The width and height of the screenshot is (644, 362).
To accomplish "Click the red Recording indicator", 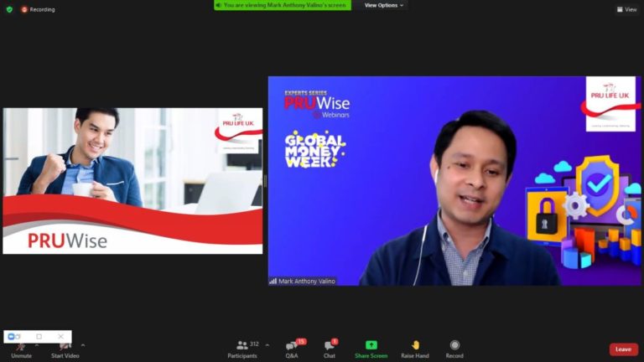I will (38, 9).
